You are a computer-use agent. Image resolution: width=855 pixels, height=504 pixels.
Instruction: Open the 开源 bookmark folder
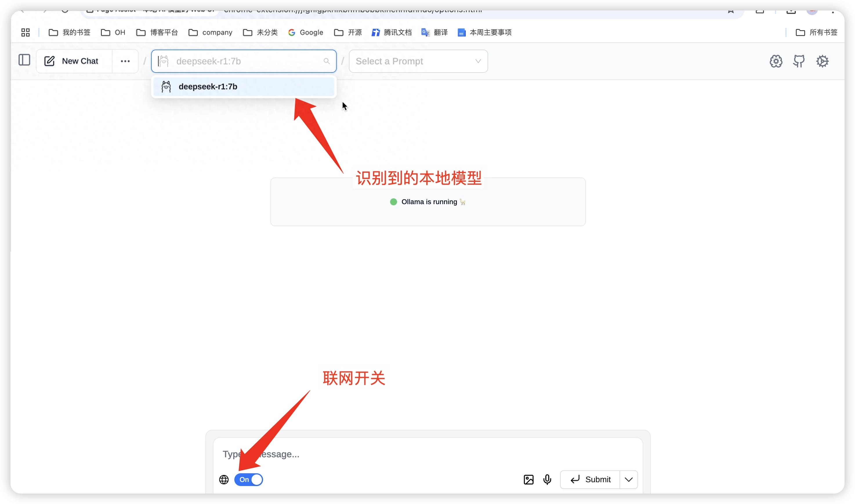pyautogui.click(x=348, y=32)
